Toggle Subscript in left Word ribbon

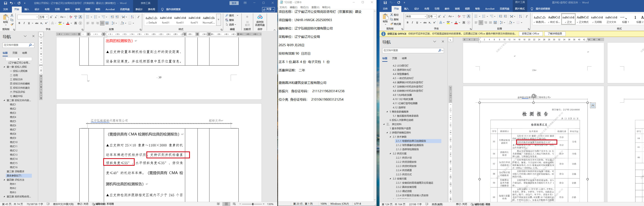pos(42,23)
